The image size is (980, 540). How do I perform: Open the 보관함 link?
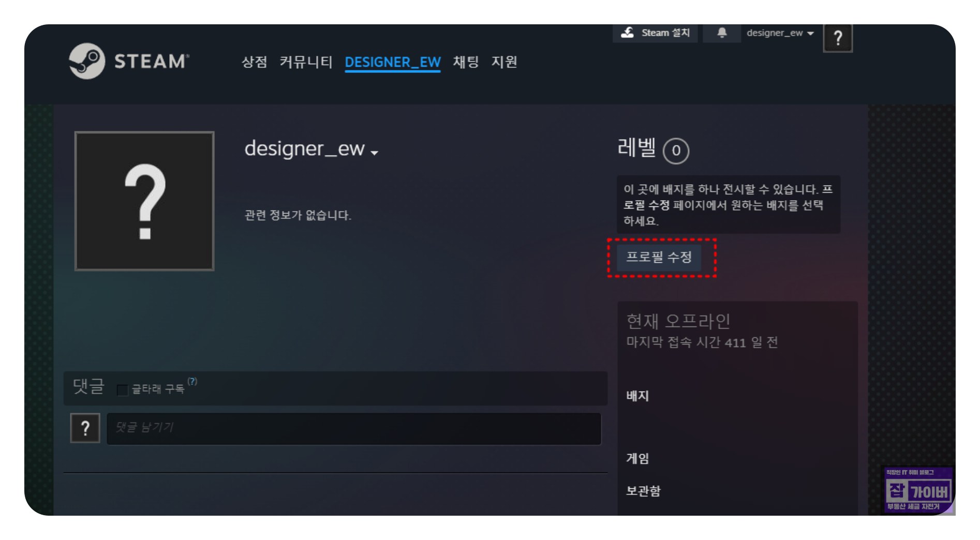tap(643, 491)
